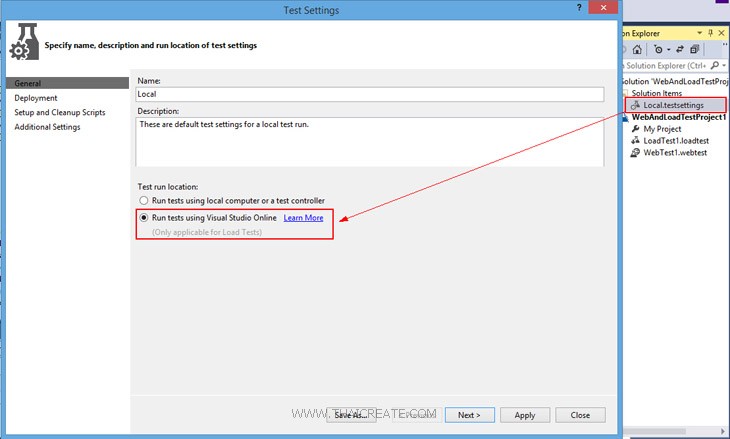Image resolution: width=730 pixels, height=439 pixels.
Task: Select 'Run tests using Visual Studio Online' option
Action: [x=144, y=218]
